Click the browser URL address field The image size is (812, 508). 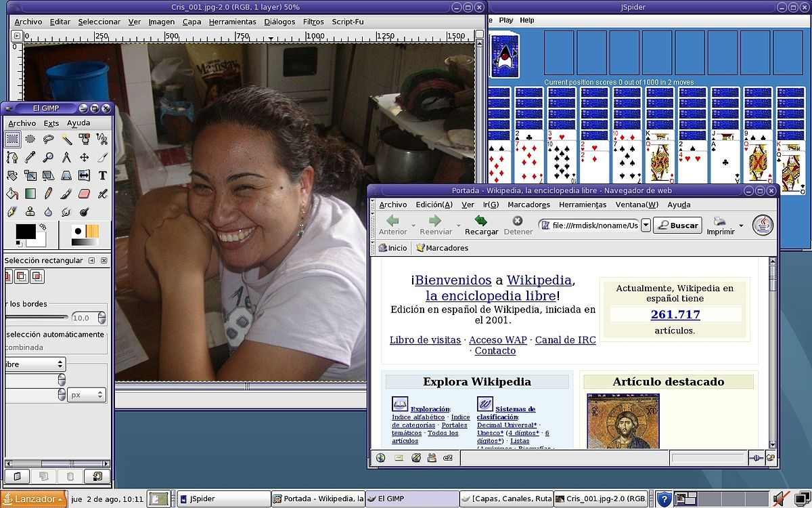pyautogui.click(x=589, y=225)
